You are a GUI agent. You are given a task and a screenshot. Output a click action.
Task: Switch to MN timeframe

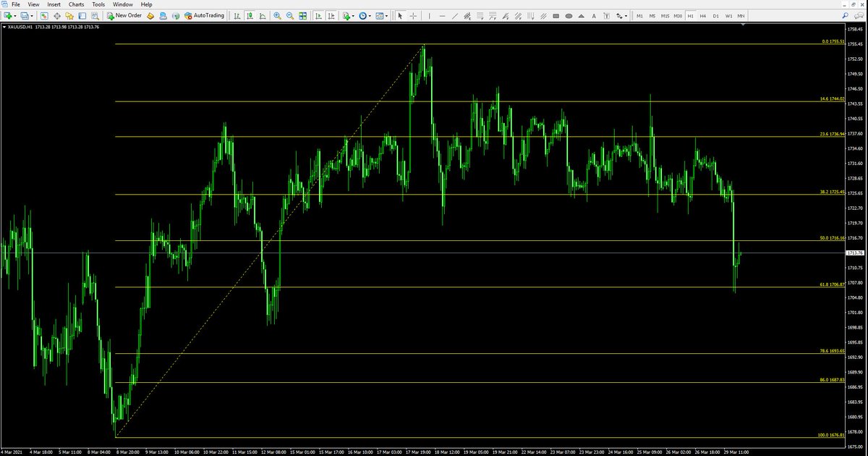(x=741, y=15)
